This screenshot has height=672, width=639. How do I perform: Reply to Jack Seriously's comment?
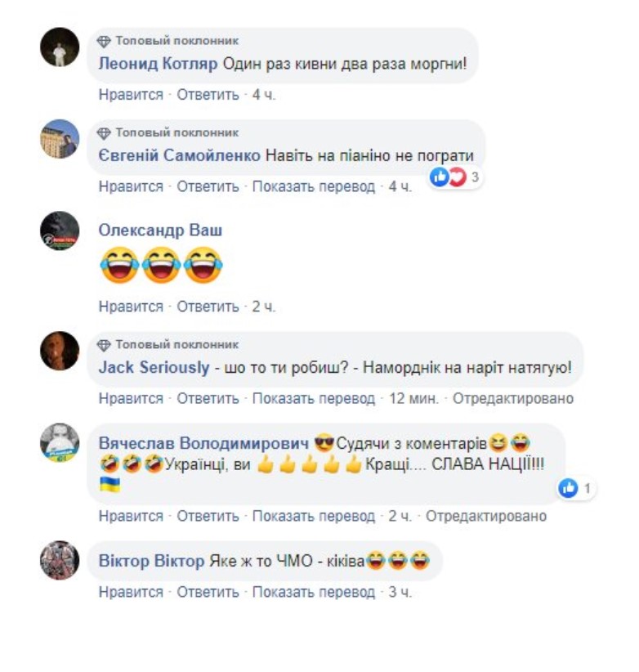tap(208, 399)
